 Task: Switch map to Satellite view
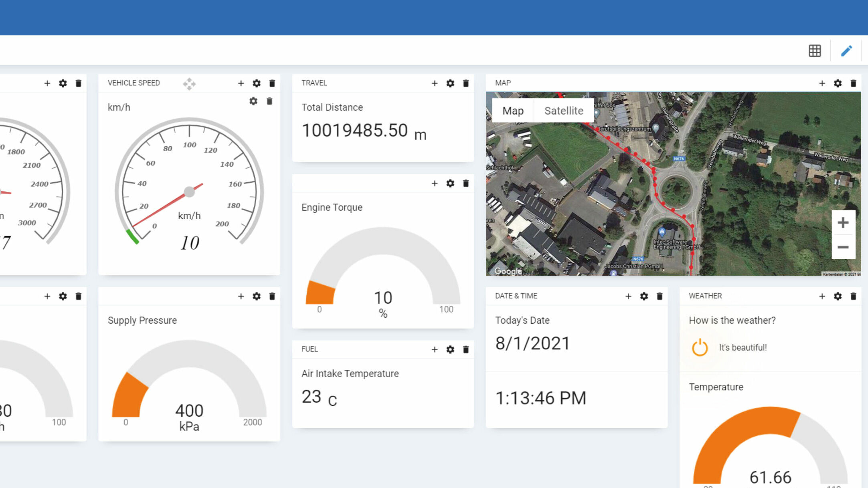click(563, 111)
